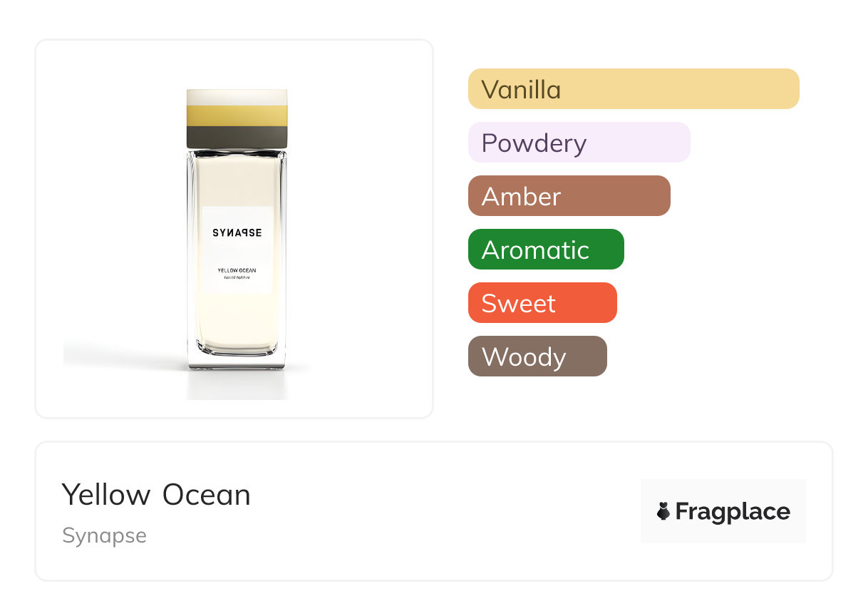This screenshot has width=868, height=616.
Task: Click the yellow stripe on the bottle cap
Action: (237, 115)
